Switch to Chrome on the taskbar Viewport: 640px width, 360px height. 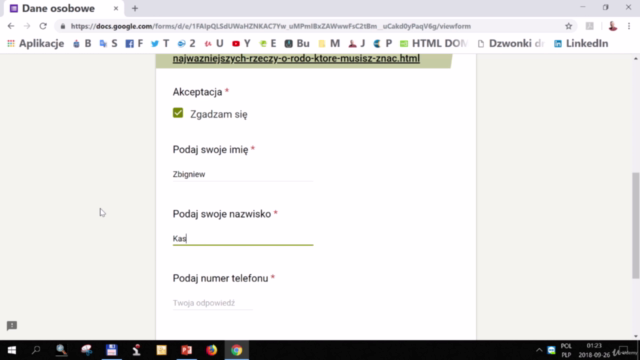[237, 350]
